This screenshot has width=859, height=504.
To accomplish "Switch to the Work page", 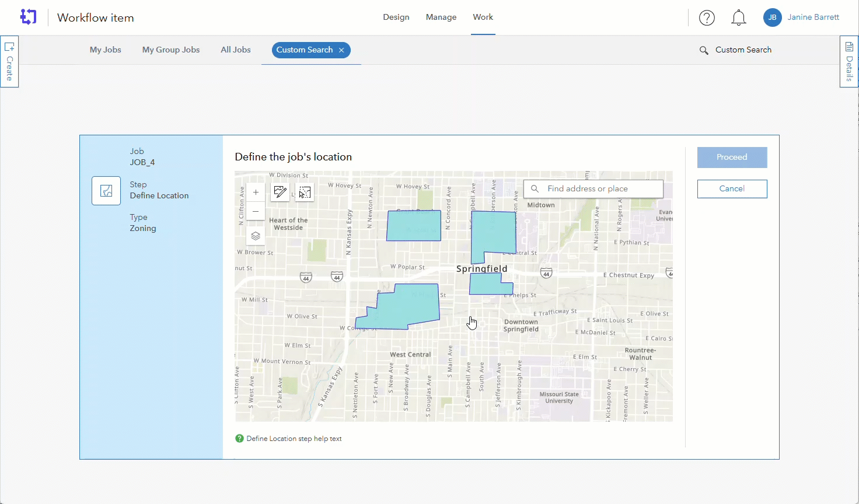I will (483, 17).
